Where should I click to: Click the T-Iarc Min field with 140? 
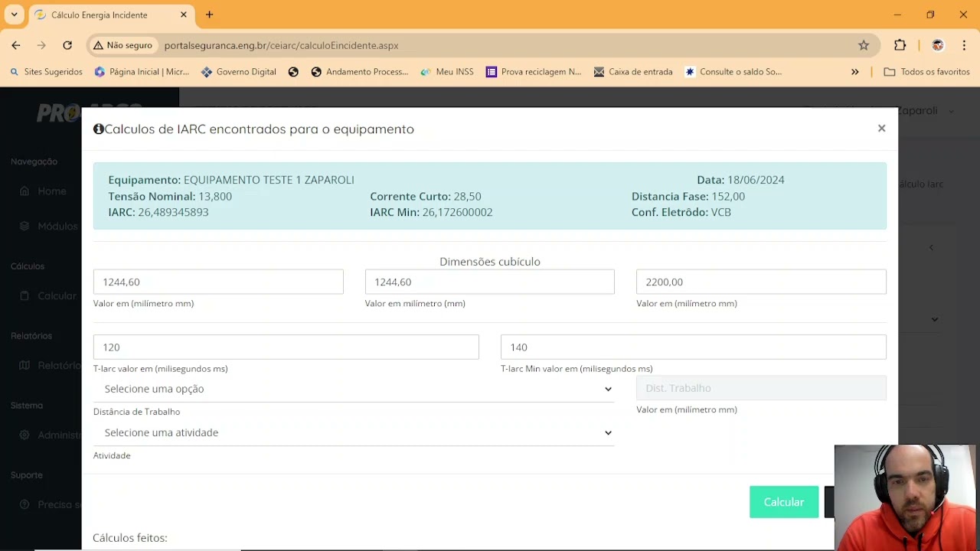(694, 347)
